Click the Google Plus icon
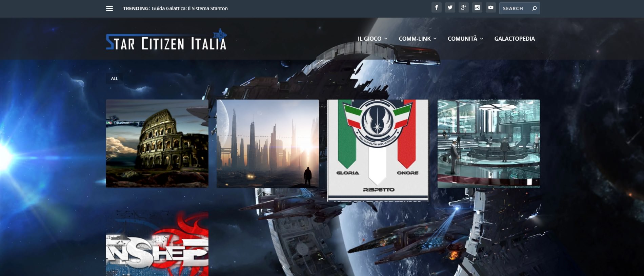Screen dimensions: 644x276 [x=463, y=7]
